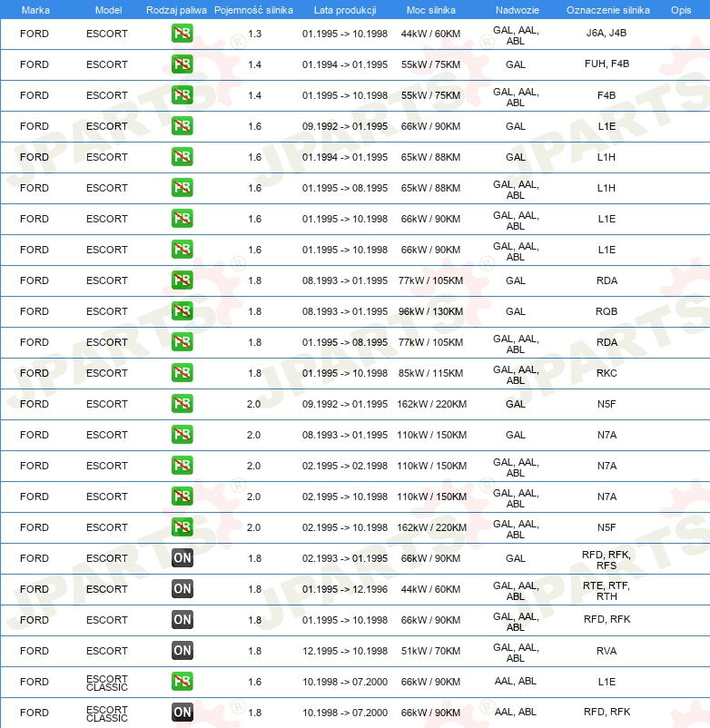710x728 pixels.
Task: Click the Oznaczenie silnika column header
Action: tap(607, 10)
